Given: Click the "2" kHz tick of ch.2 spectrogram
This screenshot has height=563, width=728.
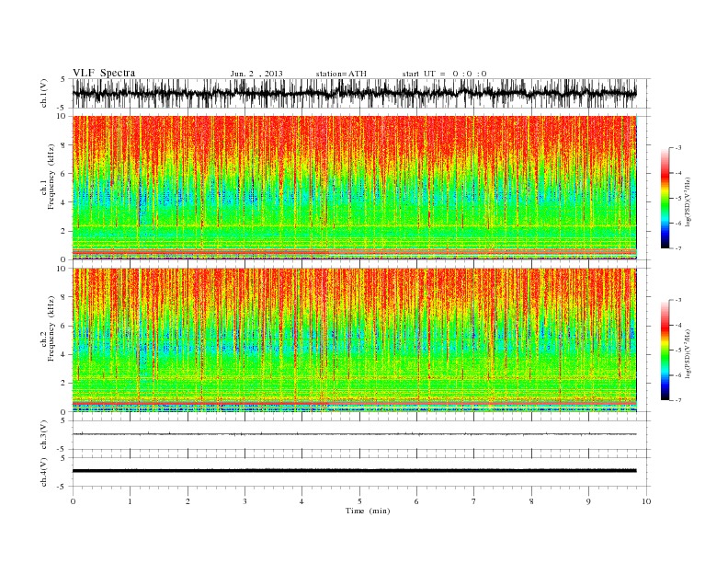Looking at the screenshot, I should (64, 383).
